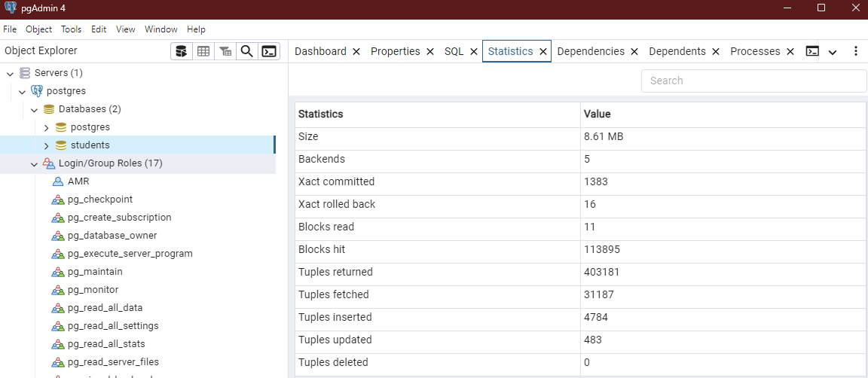868x378 pixels.
Task: Switch to the Dashboard tab
Action: [320, 51]
